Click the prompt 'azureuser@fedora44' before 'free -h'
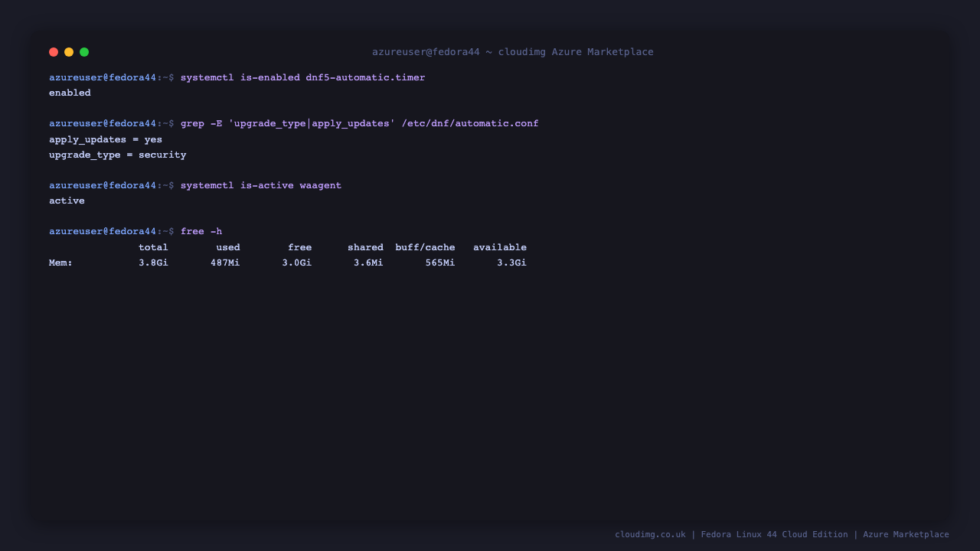980x551 pixels. [x=103, y=231]
